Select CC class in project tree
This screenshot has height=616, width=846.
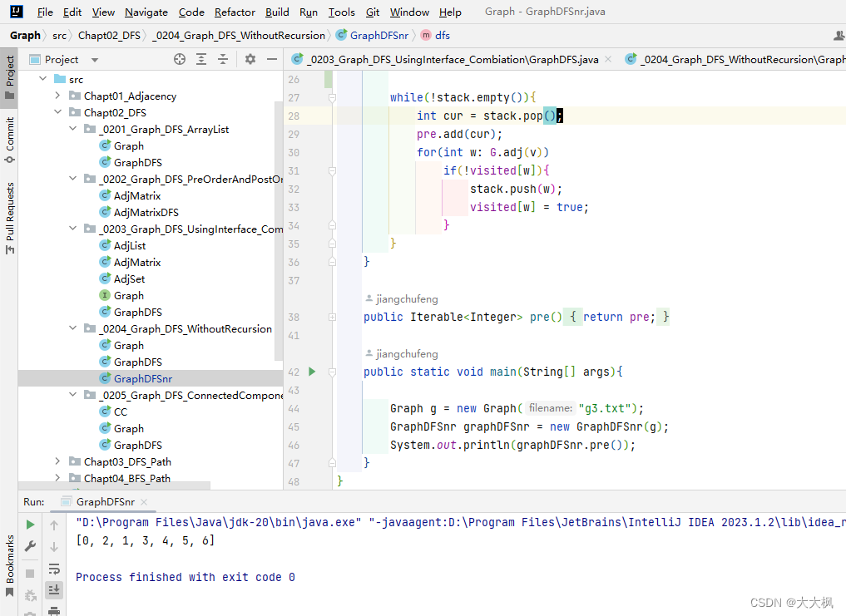[121, 412]
